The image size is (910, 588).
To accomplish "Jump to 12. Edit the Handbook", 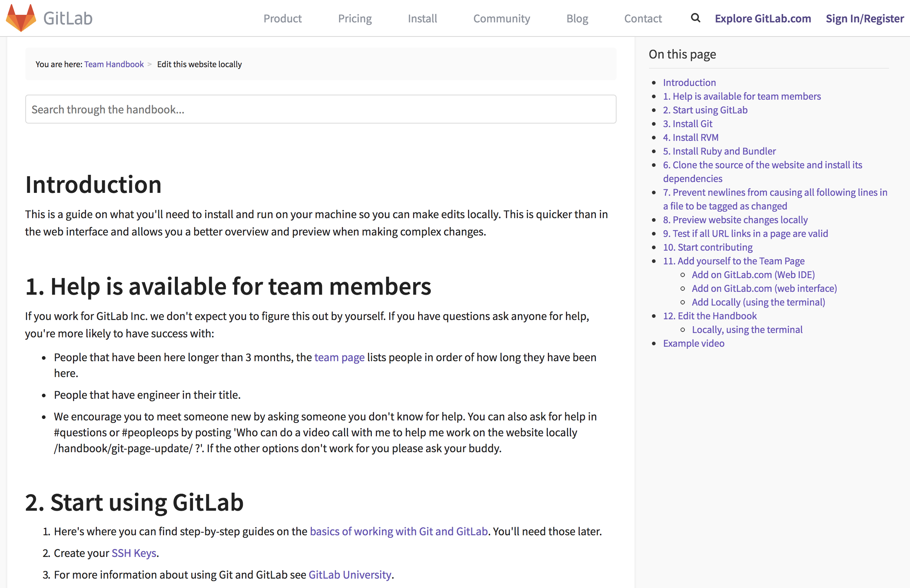I will [x=709, y=316].
